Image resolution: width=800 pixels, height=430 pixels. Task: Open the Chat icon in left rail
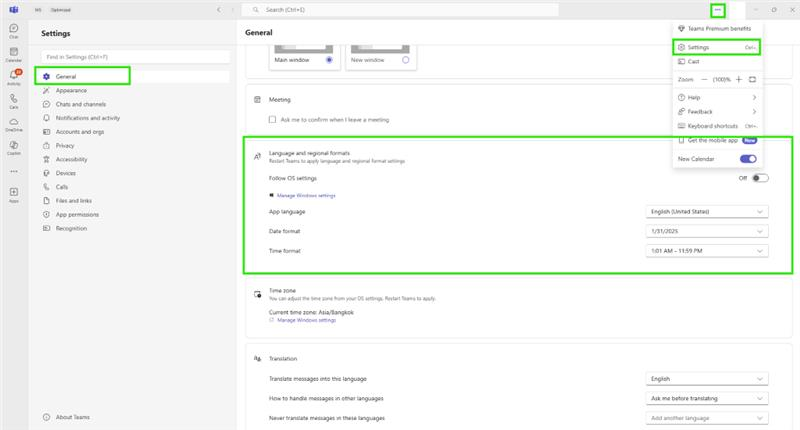tap(14, 31)
